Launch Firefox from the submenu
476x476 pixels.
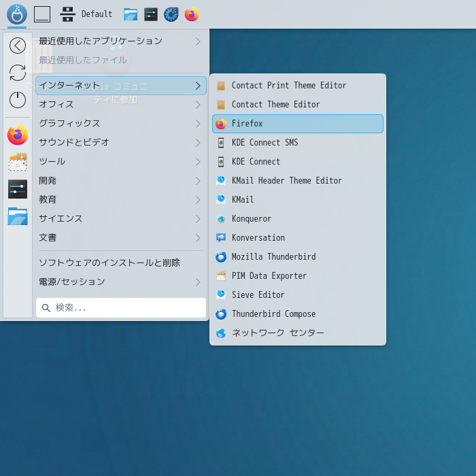pos(298,124)
